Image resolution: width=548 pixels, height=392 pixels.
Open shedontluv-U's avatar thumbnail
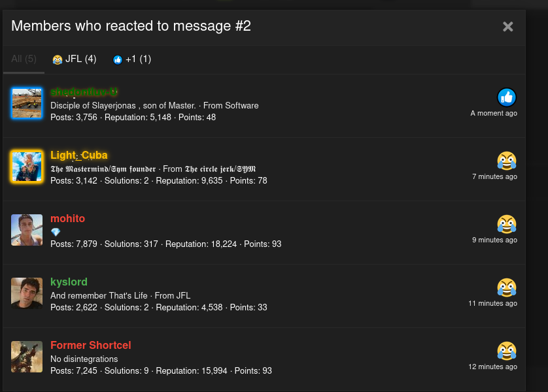click(x=27, y=103)
